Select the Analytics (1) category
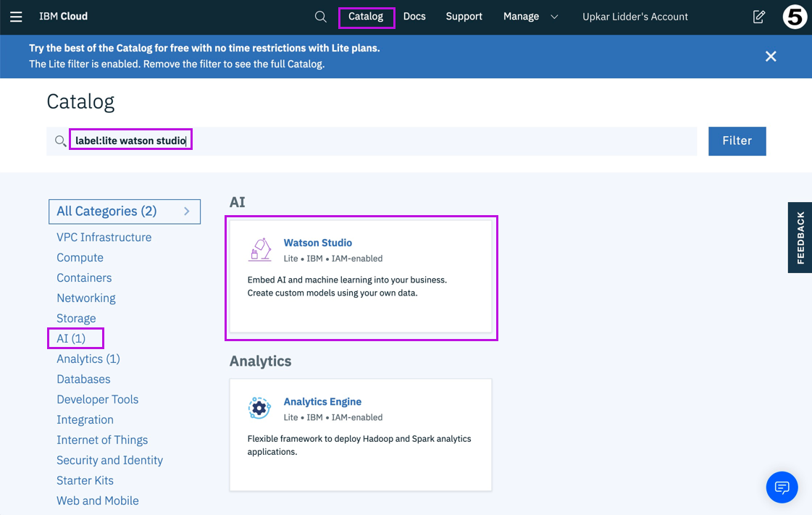This screenshot has height=515, width=812. click(88, 359)
